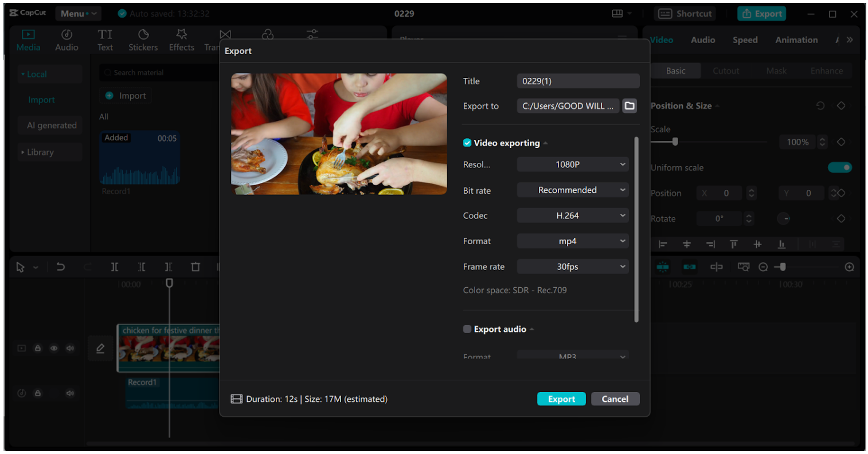
Task: Click the left align icon in Position panel
Action: pos(662,244)
